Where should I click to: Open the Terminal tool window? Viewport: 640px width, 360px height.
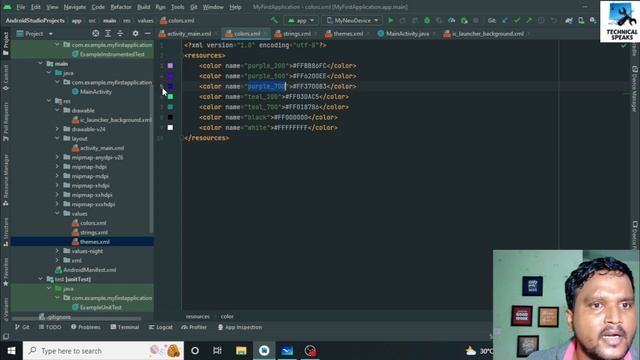coord(125,327)
